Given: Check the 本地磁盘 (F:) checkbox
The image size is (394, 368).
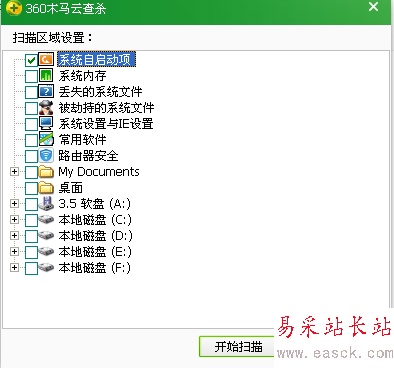Looking at the screenshot, I should (31, 268).
